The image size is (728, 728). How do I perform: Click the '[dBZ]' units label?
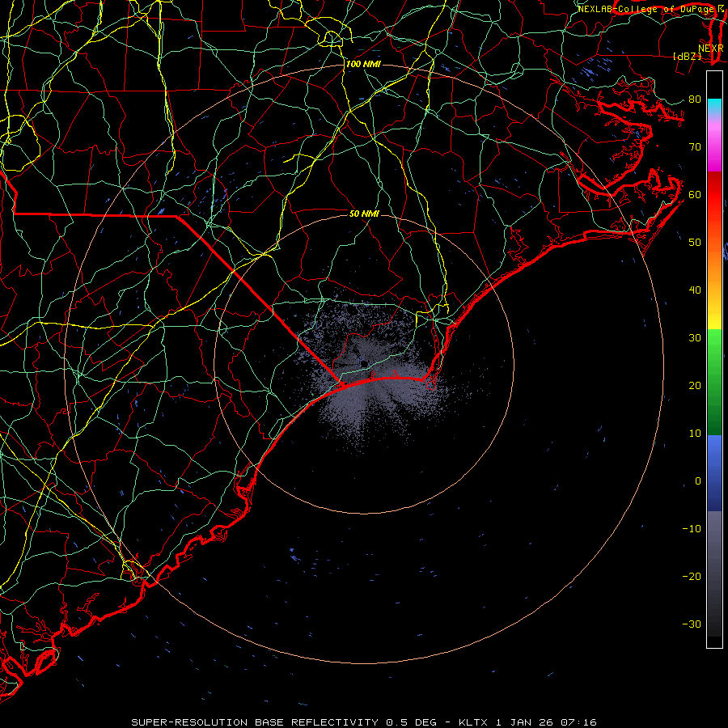click(687, 56)
